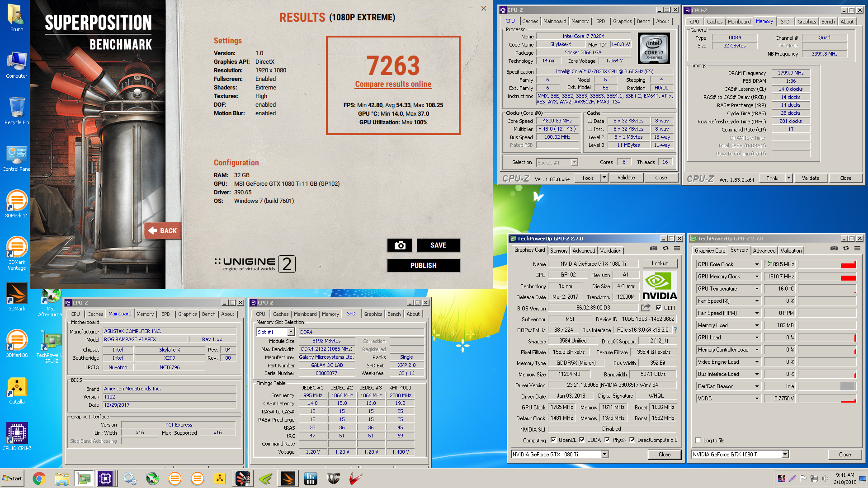
Task: Click the BACK button in Superposition
Action: point(163,230)
